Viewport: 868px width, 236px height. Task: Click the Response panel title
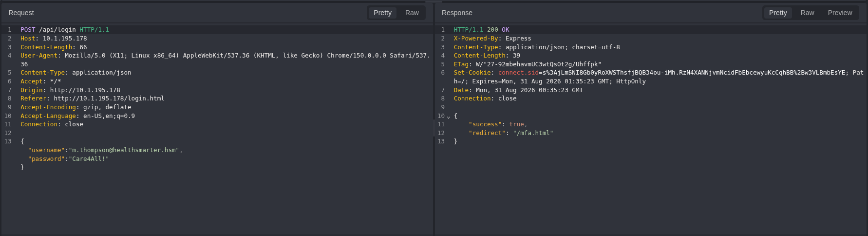point(457,13)
